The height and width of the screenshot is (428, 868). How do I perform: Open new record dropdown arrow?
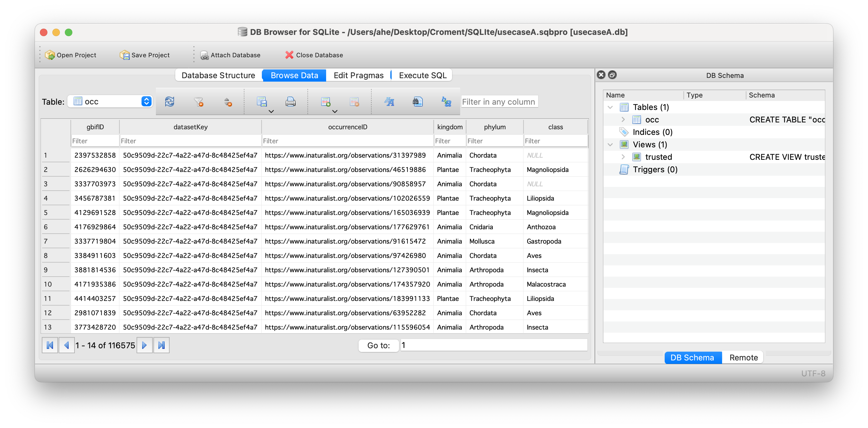coord(335,112)
